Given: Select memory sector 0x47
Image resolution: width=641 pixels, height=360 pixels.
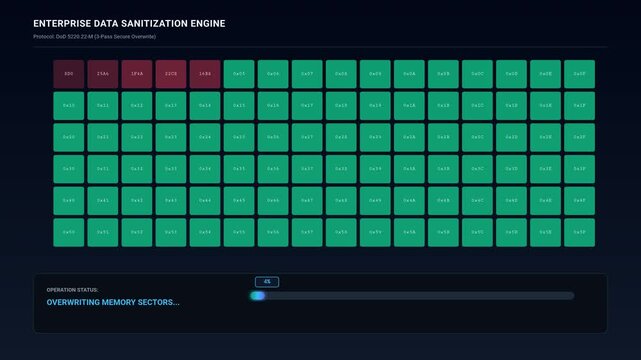Looking at the screenshot, I should [307, 201].
